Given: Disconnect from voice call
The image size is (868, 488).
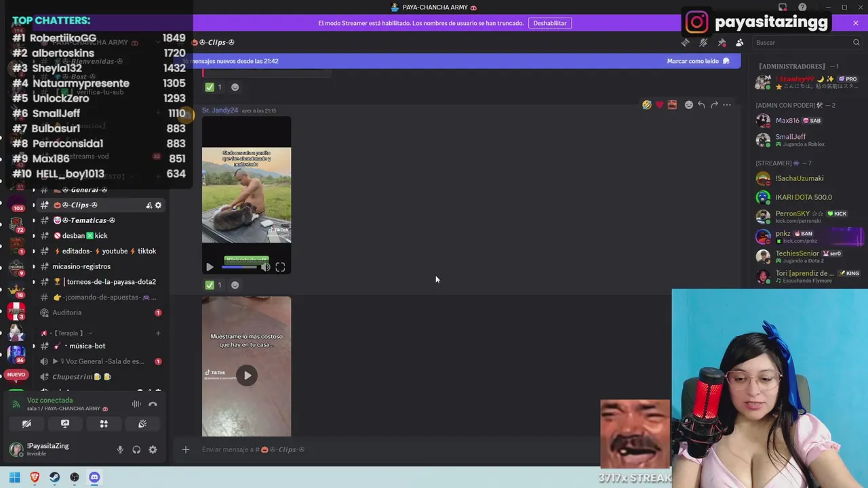Looking at the screenshot, I should (153, 404).
